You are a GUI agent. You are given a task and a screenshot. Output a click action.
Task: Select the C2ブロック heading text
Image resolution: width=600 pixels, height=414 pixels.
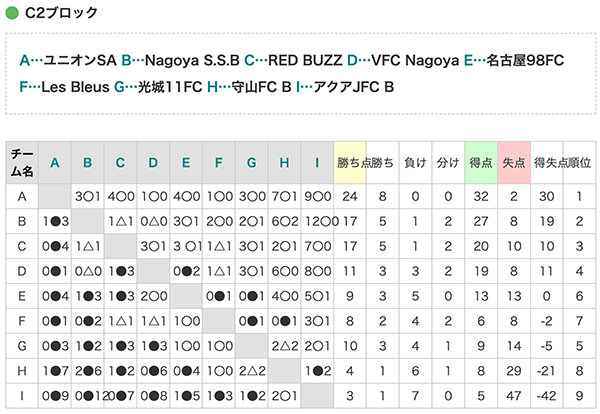(x=61, y=13)
